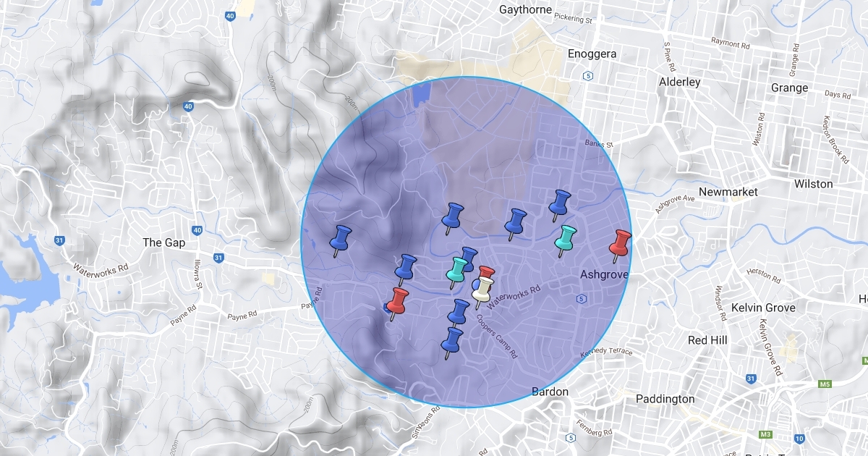Click the Paddington suburb label
The height and width of the screenshot is (456, 868).
(x=665, y=399)
